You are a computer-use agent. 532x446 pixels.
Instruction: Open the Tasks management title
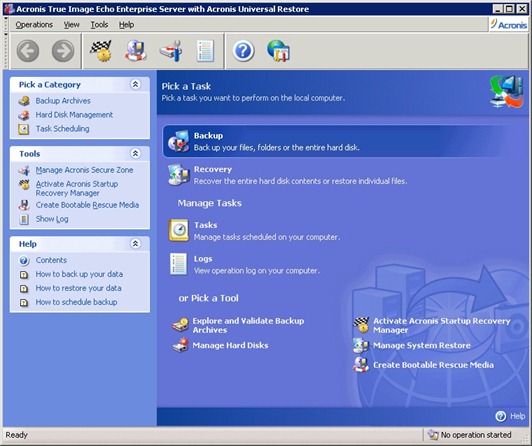[x=206, y=225]
